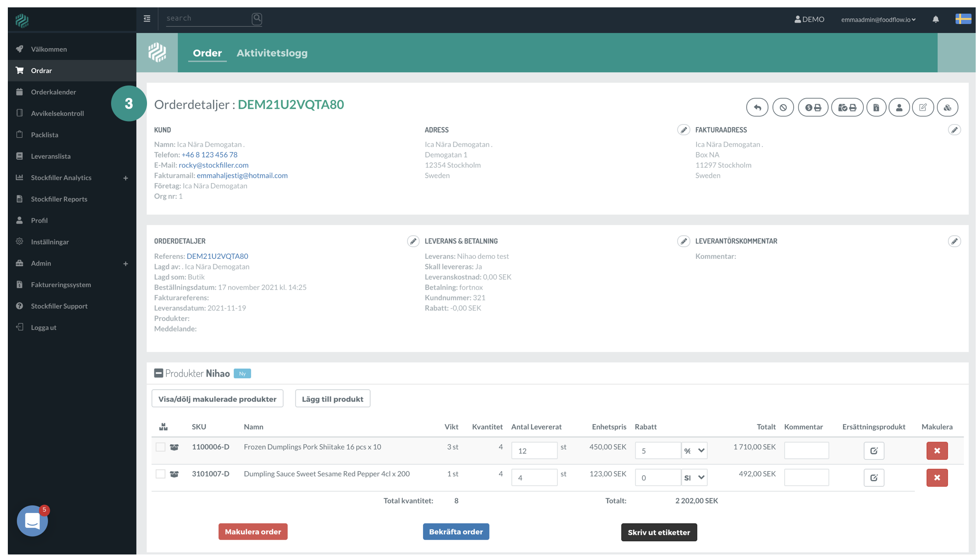Open replacement product for Frozen Dumplings
The height and width of the screenshot is (560, 978).
pyautogui.click(x=873, y=451)
